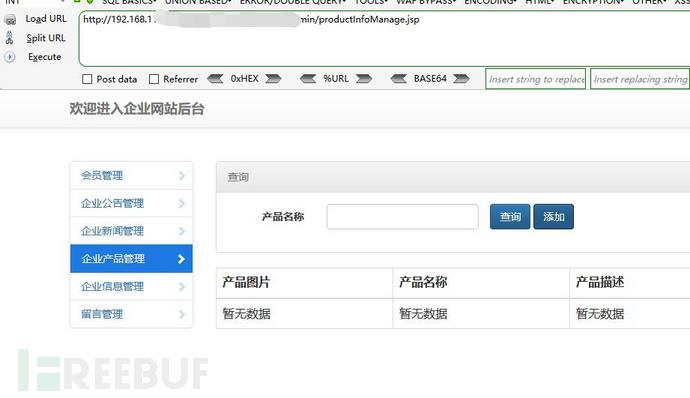This screenshot has height=398, width=690.
Task: Click the Load URL button label
Action: [46, 19]
